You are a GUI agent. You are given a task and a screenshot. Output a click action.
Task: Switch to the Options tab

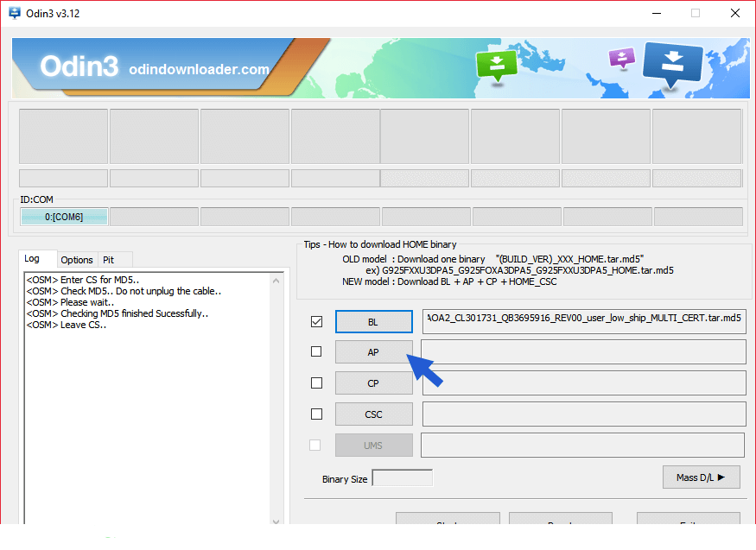(77, 260)
